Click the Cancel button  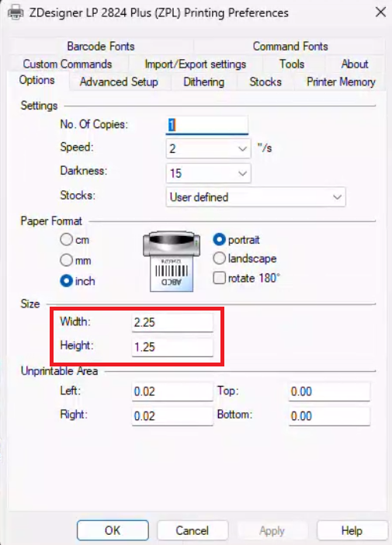tap(193, 530)
